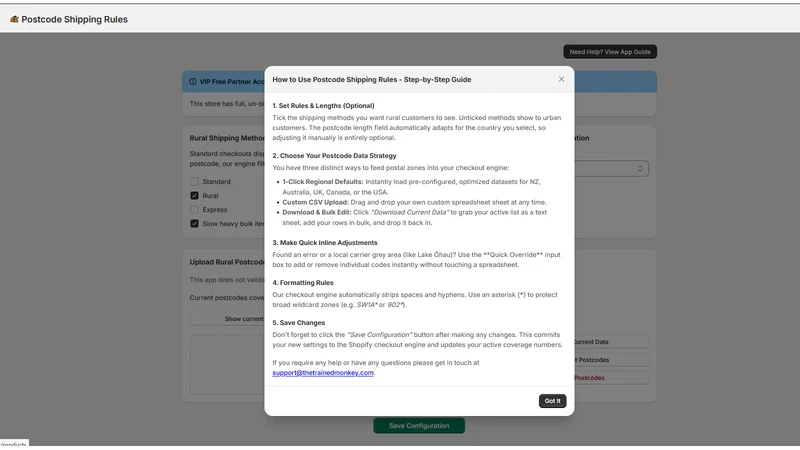Click the '1. Set Rules & Lengths (Optional)' heading

[323, 106]
